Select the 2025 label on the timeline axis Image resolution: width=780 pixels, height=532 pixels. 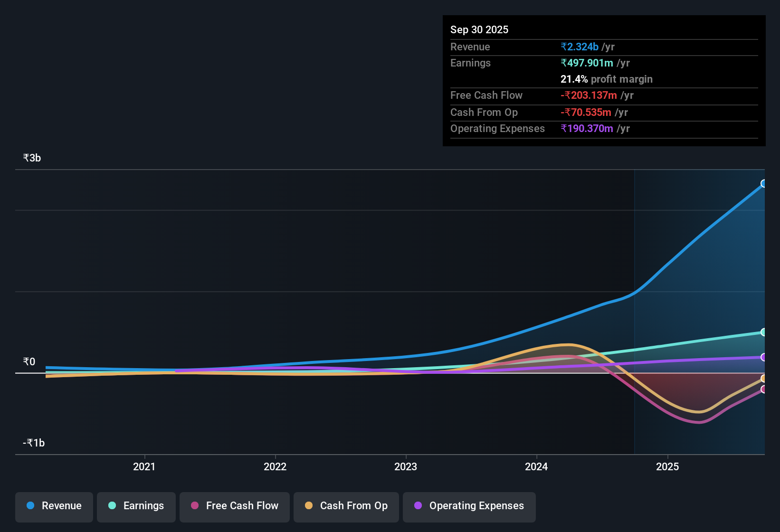[667, 466]
